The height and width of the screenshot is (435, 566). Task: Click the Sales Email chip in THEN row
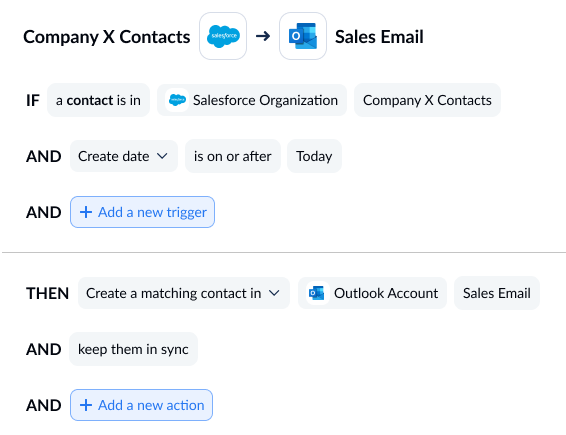click(497, 293)
